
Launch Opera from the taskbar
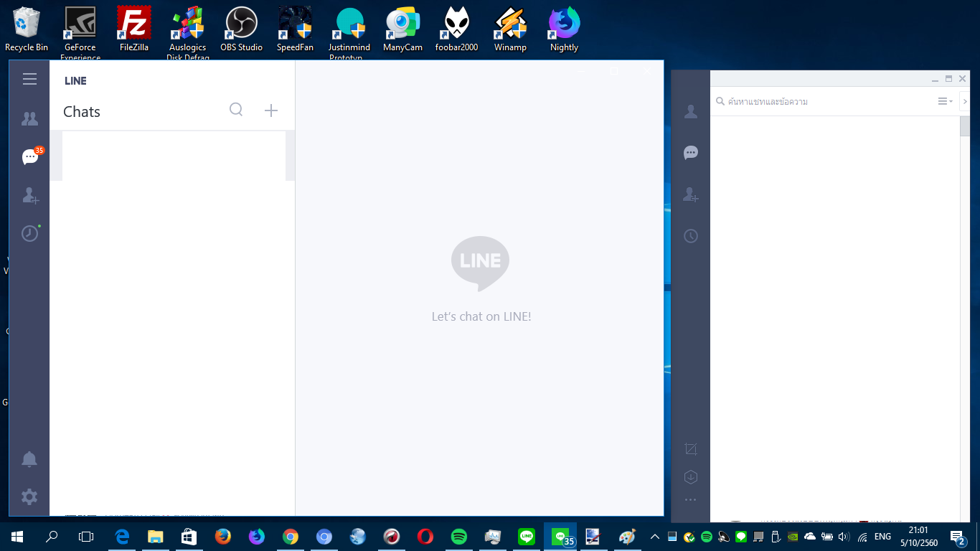point(425,536)
